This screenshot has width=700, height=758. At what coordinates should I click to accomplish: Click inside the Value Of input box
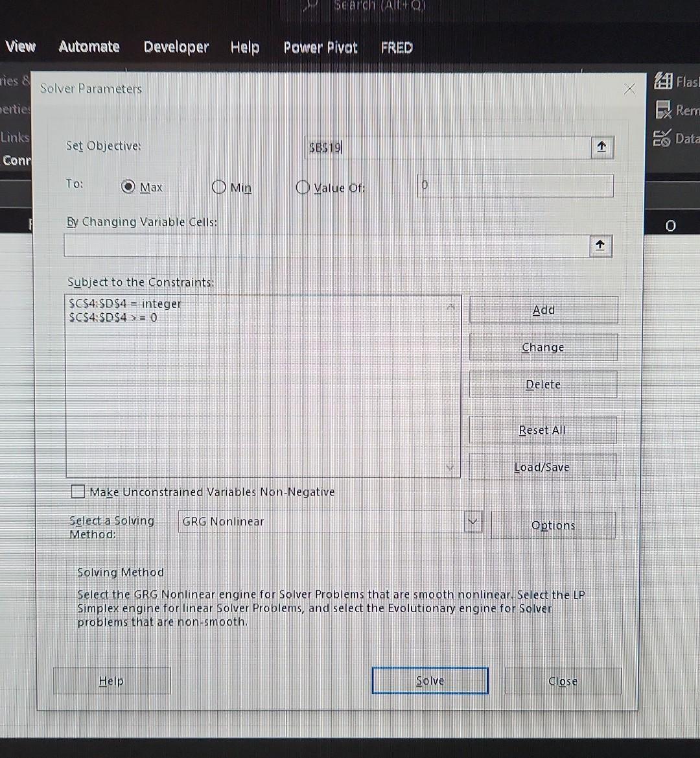click(x=515, y=185)
